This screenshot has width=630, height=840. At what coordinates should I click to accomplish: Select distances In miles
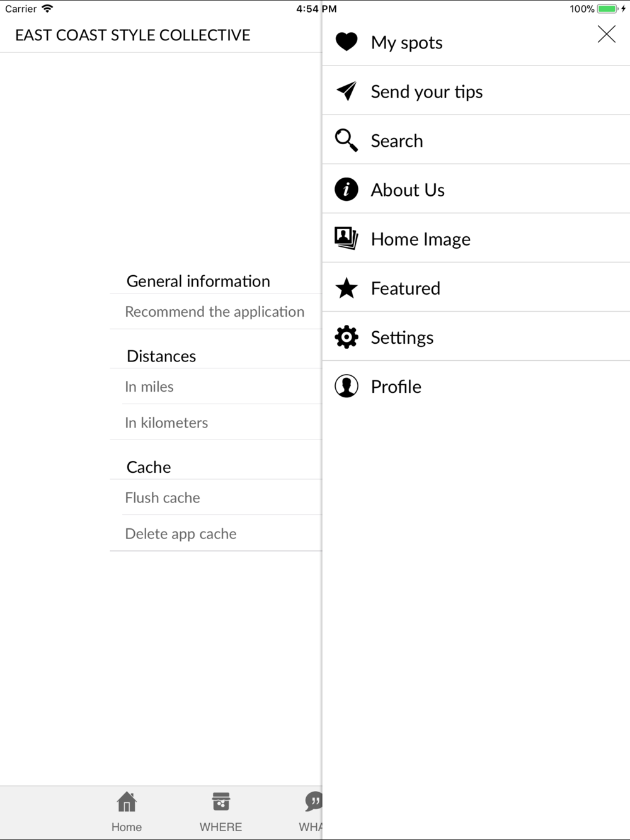pyautogui.click(x=216, y=387)
